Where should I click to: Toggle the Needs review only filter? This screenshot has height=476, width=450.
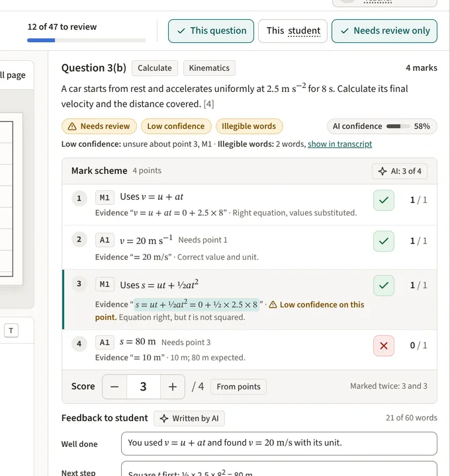[x=384, y=31]
